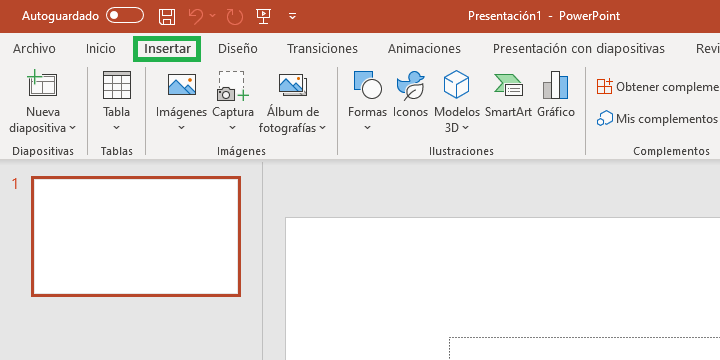Open Presentación con diapositivas tab
This screenshot has width=720, height=360.
click(x=579, y=49)
